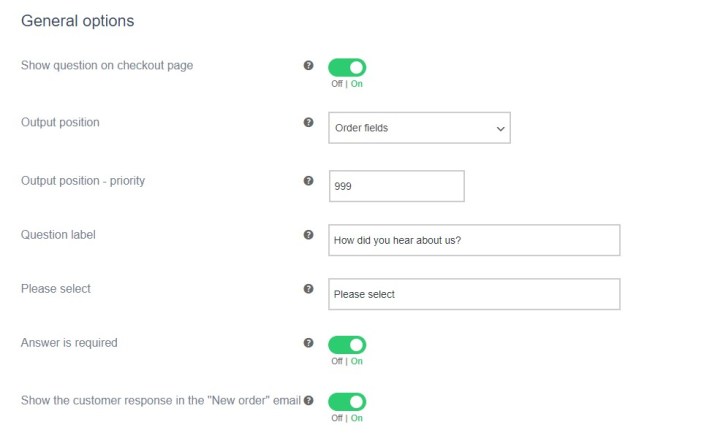Screen dimensions: 704x438
Task: Click the Answer is required label
Action: point(69,343)
